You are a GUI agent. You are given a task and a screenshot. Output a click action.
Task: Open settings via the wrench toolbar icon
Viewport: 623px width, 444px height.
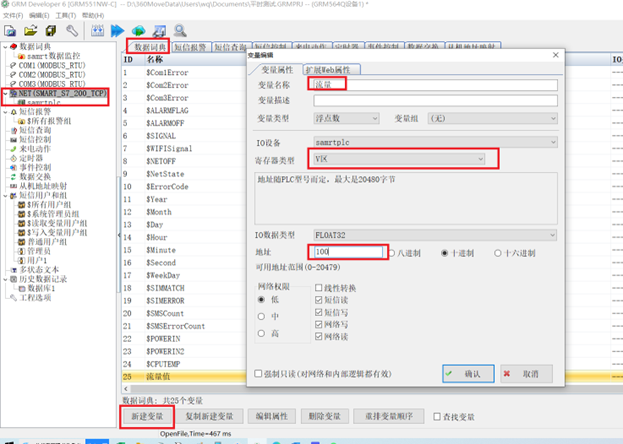coord(72,31)
